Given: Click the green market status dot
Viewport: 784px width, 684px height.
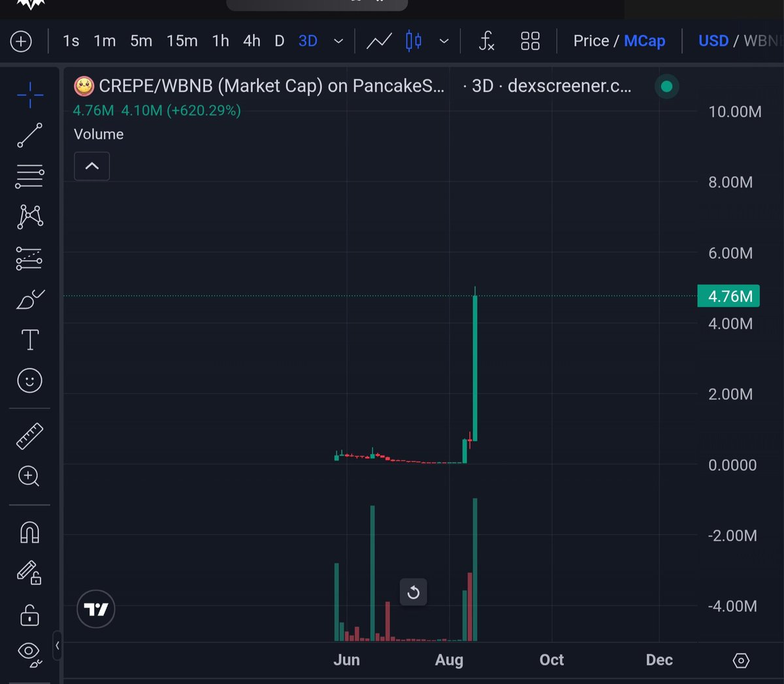Looking at the screenshot, I should 666,86.
